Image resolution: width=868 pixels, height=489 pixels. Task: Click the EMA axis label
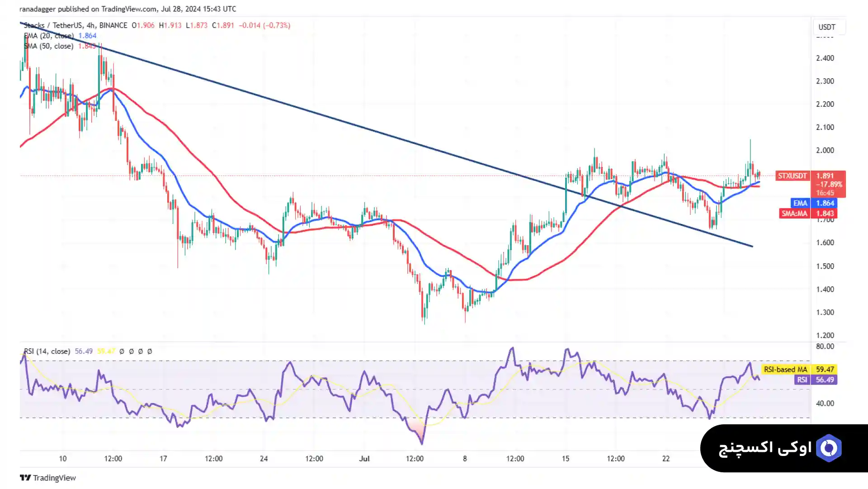pyautogui.click(x=800, y=203)
